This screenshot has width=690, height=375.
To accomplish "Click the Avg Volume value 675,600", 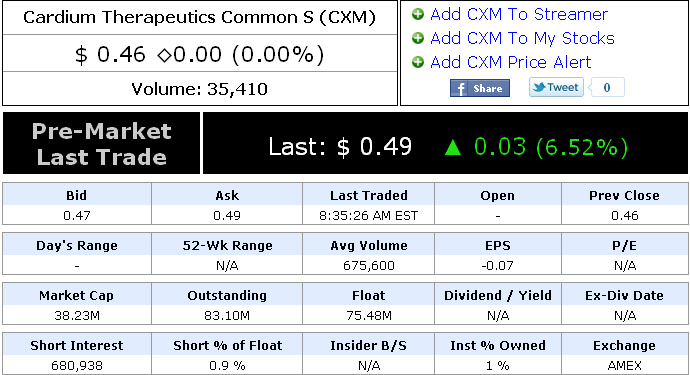I will pyautogui.click(x=369, y=265).
